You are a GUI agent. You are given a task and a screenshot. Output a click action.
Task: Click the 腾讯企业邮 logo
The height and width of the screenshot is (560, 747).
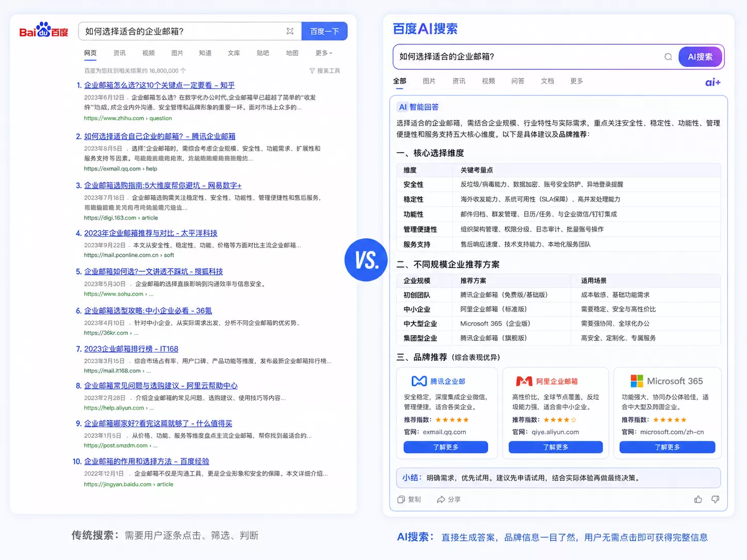coord(439,381)
